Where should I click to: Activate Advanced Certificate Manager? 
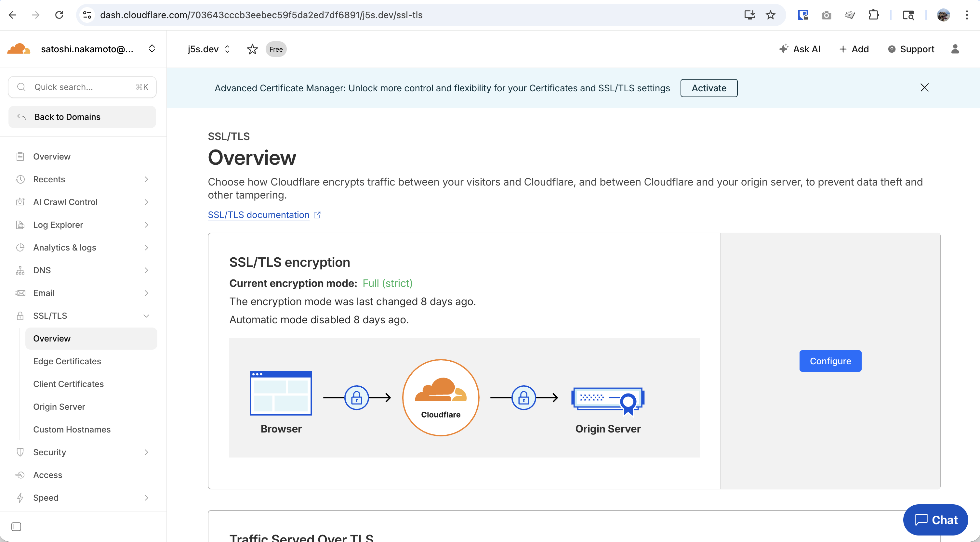click(709, 88)
